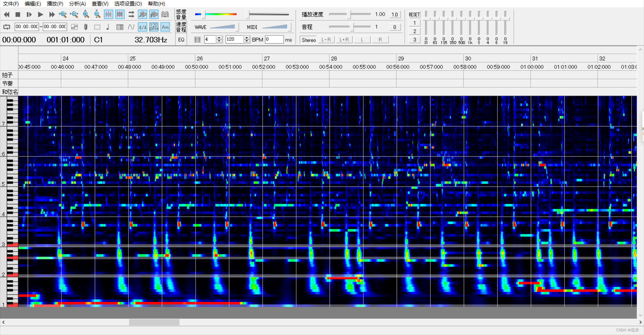Image resolution: width=644 pixels, height=335 pixels.
Task: Decrease the 120 tempo value with down arrow
Action: pyautogui.click(x=247, y=41)
